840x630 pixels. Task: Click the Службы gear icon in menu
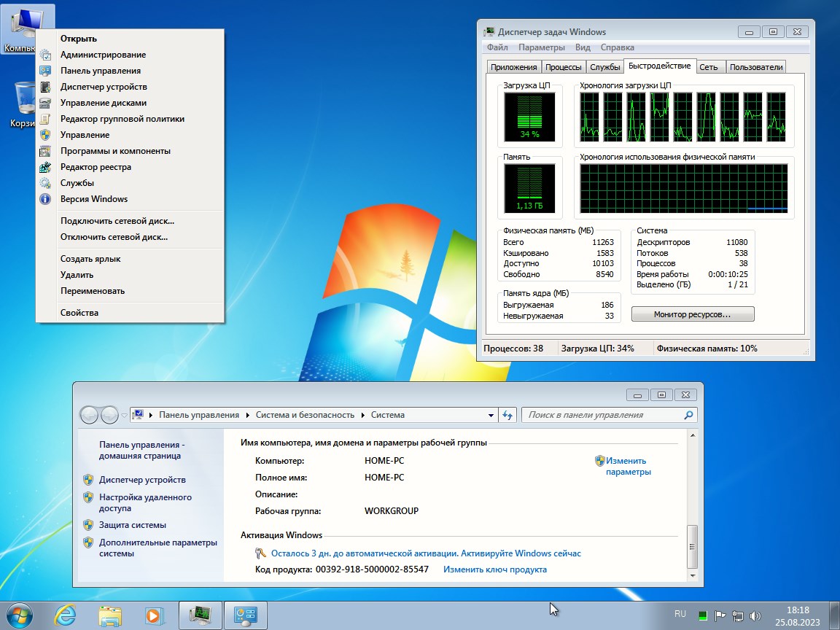point(45,183)
